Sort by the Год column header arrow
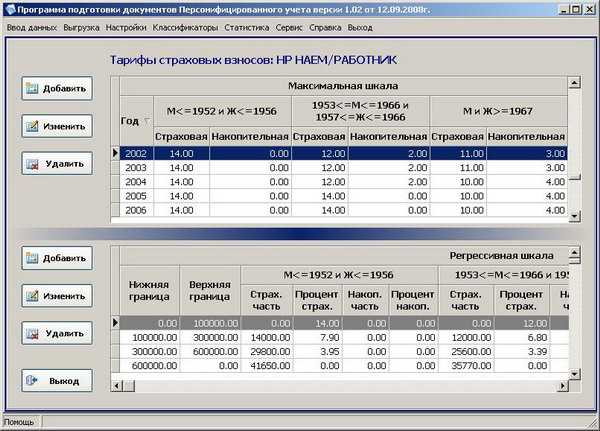Screen dimensions: 600x431 (147, 121)
